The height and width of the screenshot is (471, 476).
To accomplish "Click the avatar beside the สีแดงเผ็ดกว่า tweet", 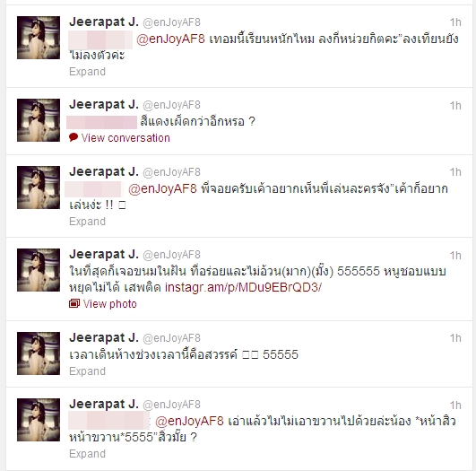I will click(x=39, y=120).
